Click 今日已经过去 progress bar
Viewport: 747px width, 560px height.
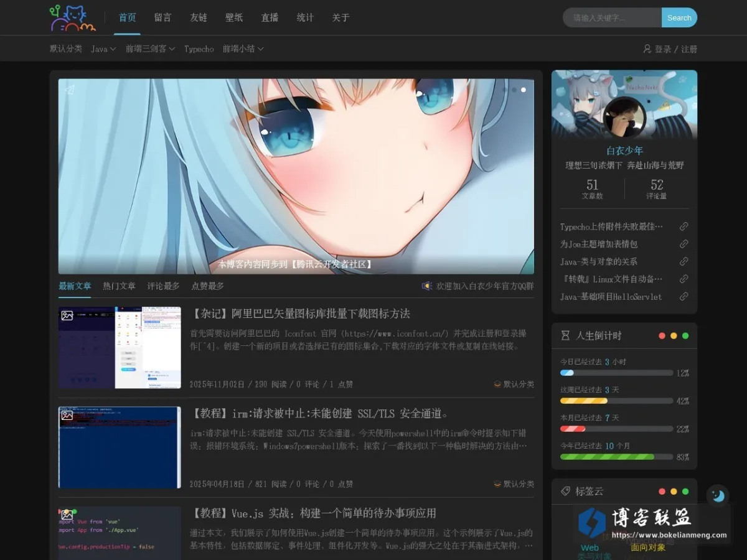pyautogui.click(x=616, y=373)
